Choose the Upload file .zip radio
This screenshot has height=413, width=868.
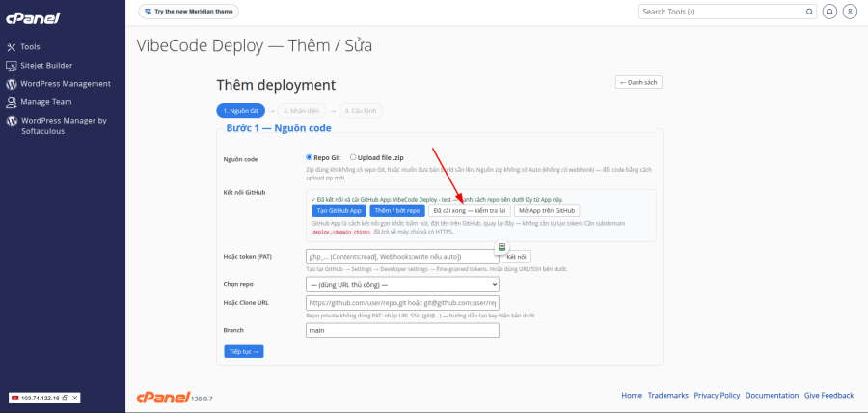pos(353,157)
